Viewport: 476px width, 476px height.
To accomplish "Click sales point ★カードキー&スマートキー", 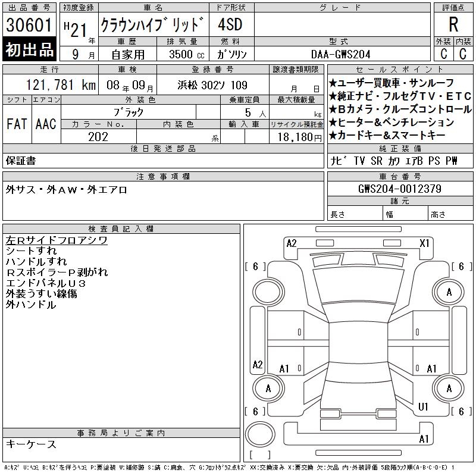I will coord(387,136).
